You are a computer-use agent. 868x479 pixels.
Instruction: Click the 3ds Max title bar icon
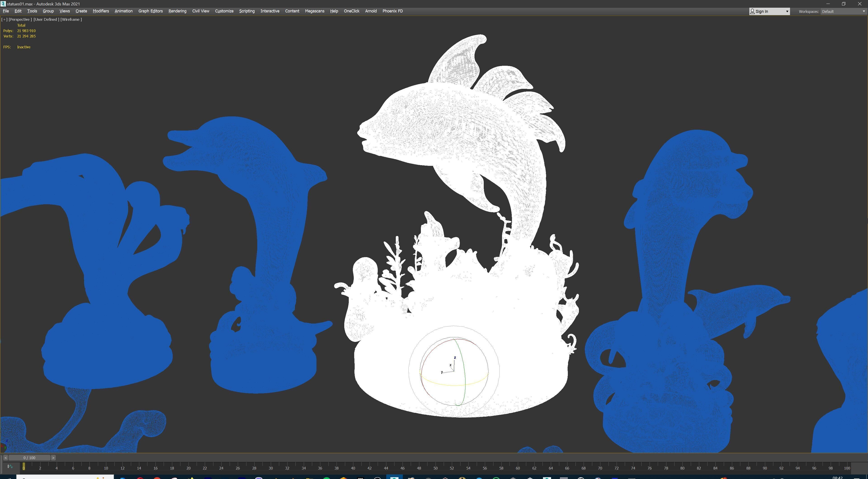click(x=3, y=4)
